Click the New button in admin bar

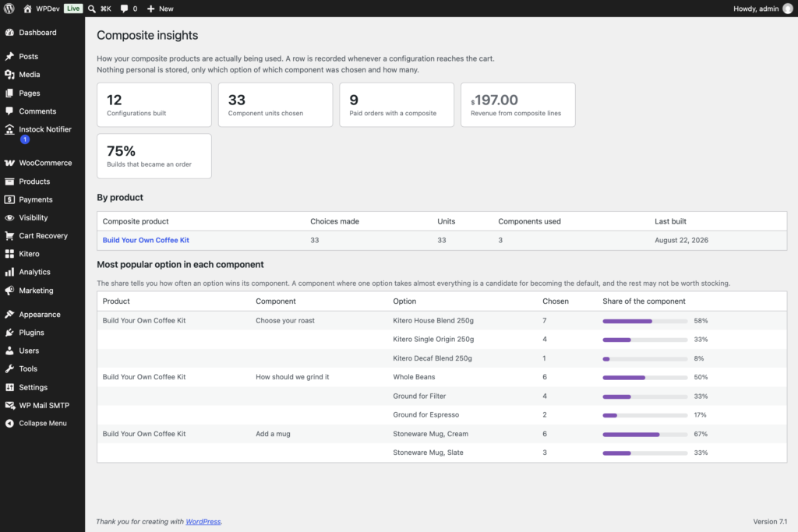coord(161,9)
